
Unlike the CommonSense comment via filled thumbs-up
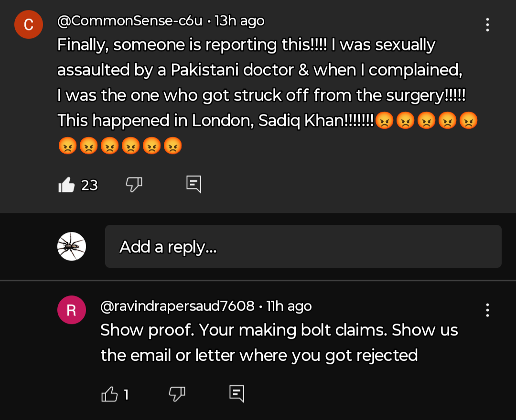(x=67, y=185)
